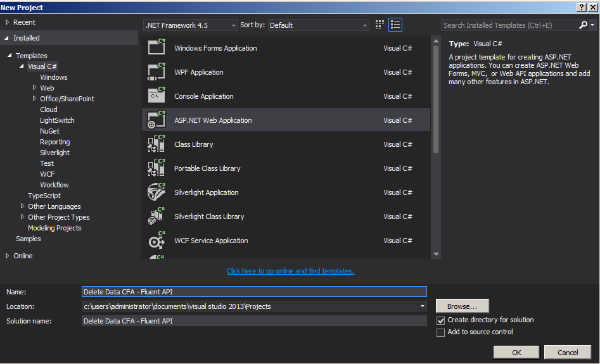Pick the Portable Class Library icon
The width and height of the screenshot is (600, 364).
point(156,168)
